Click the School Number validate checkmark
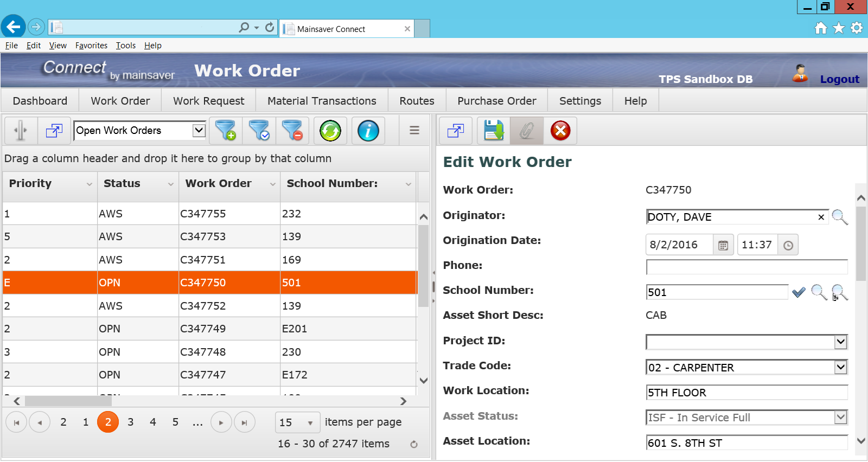This screenshot has width=868, height=462. 799,292
